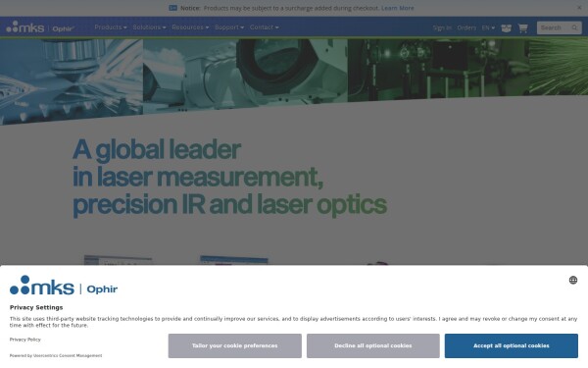588x368 pixels.
Task: Open the EN language selector
Action: (x=488, y=27)
